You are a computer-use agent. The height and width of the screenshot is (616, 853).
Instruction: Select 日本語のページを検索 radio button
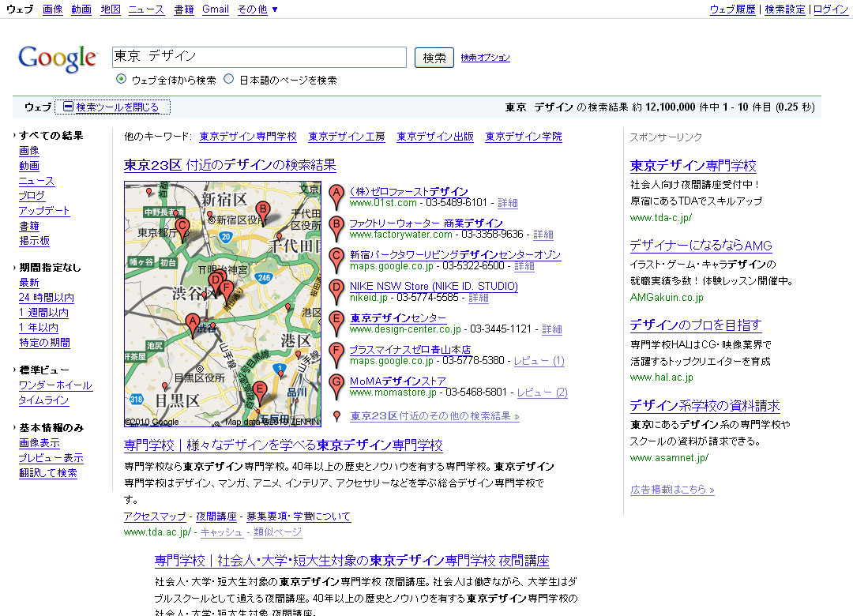(x=229, y=80)
